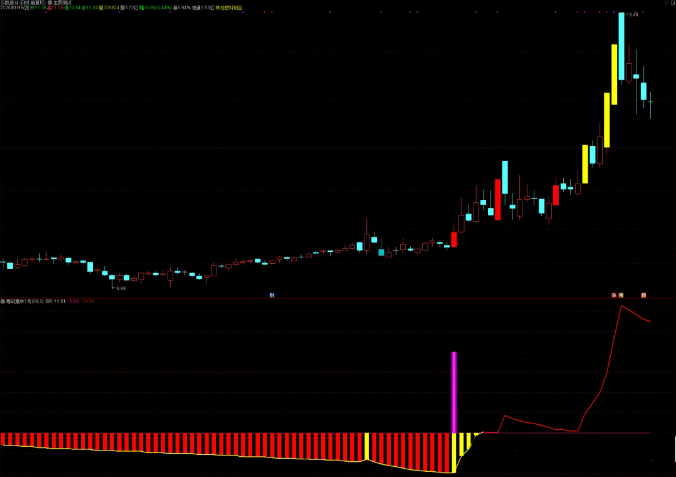Select the tall magenta signal bar in the lower panel

(x=454, y=392)
